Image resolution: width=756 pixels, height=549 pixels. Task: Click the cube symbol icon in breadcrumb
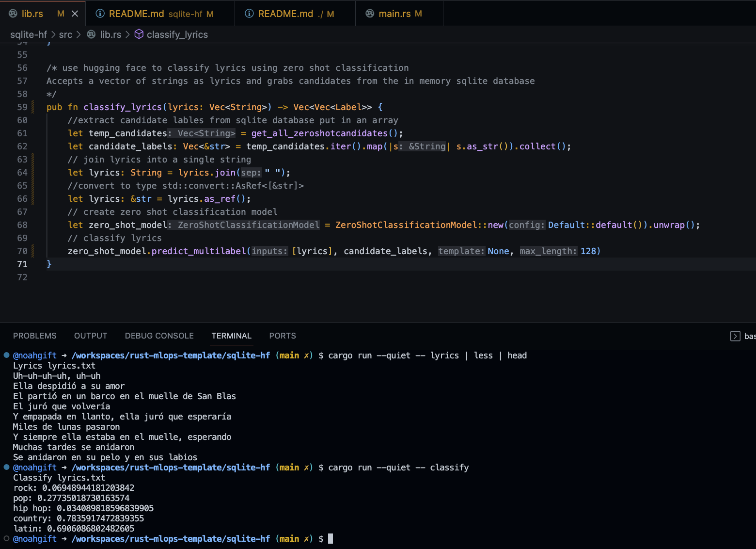(x=139, y=34)
